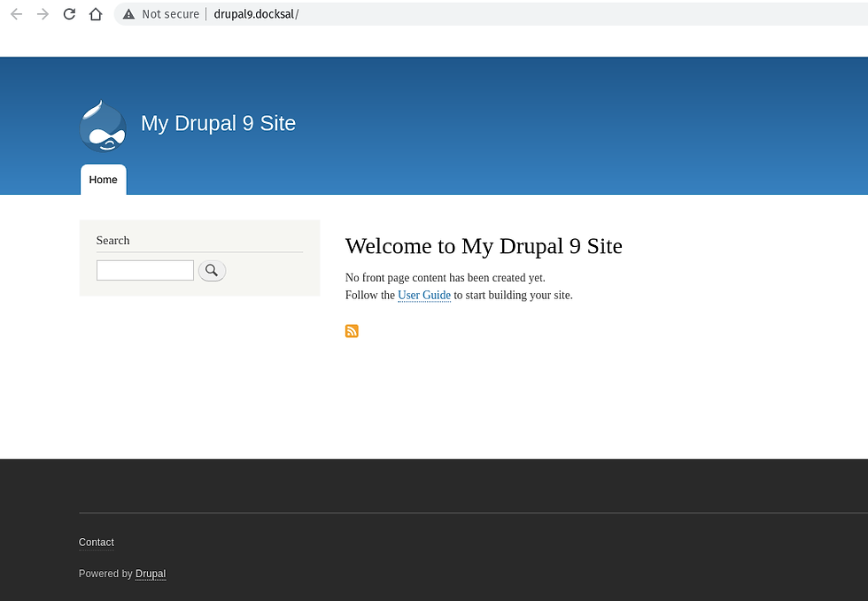Click the 'Powered by' footer text

coord(105,574)
